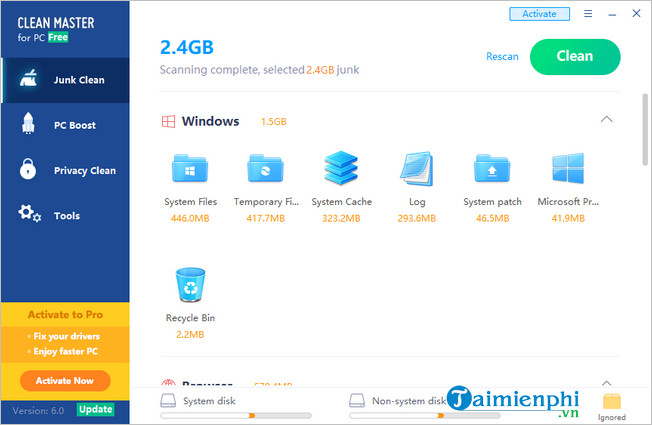Close the Clean Master window
The width and height of the screenshot is (652, 425).
click(x=636, y=13)
